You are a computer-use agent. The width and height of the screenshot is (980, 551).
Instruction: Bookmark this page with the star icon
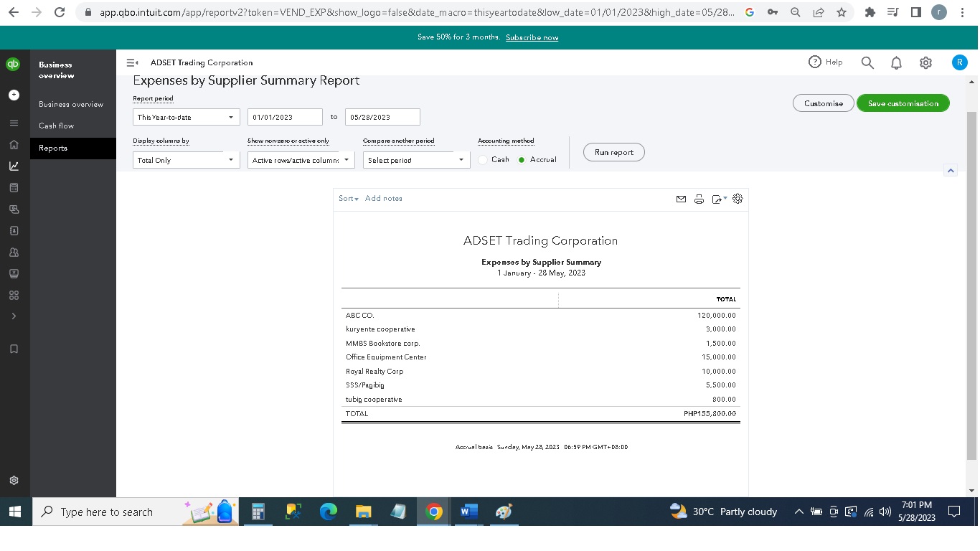(841, 12)
